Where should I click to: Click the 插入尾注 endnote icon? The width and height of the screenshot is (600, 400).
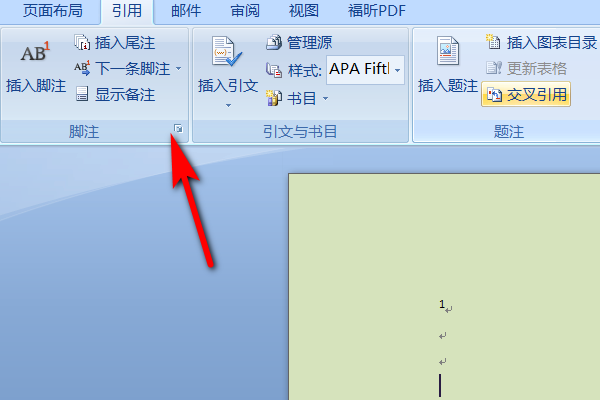[82, 42]
